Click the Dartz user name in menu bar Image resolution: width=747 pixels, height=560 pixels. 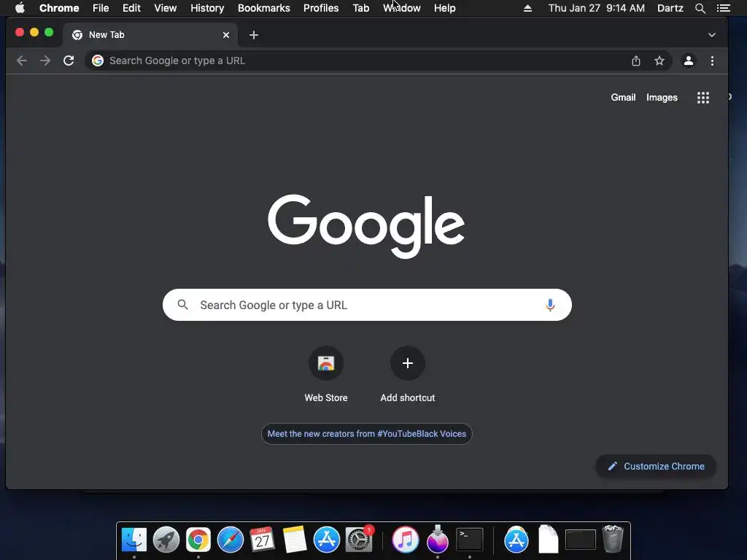point(670,8)
